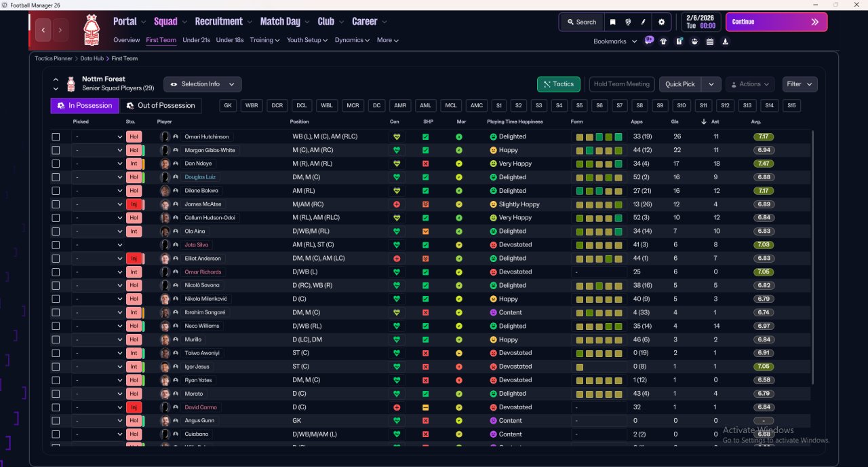Open the messages icon with 9+ badge
868x467 pixels.
(649, 41)
